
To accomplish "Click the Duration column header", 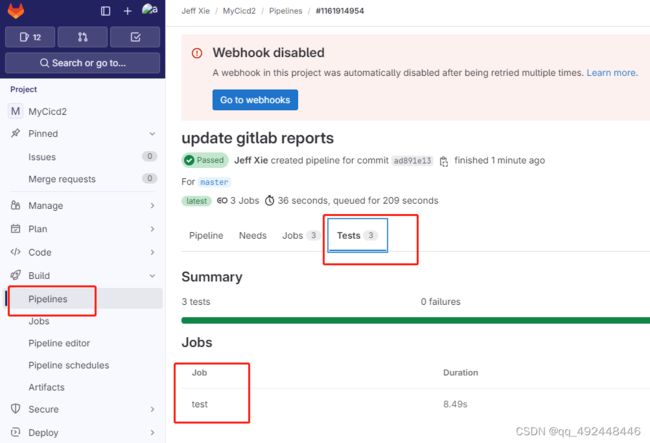I will pos(460,373).
